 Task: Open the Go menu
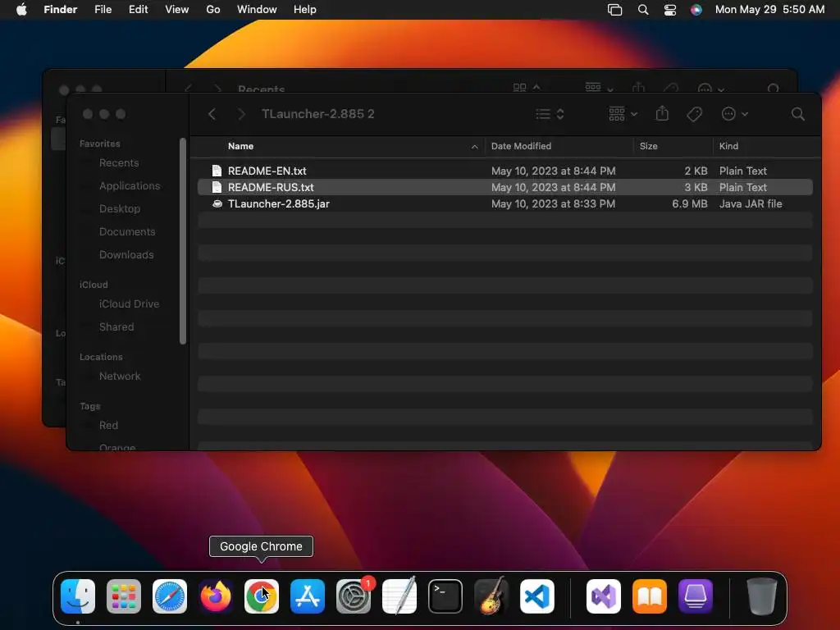(x=213, y=10)
